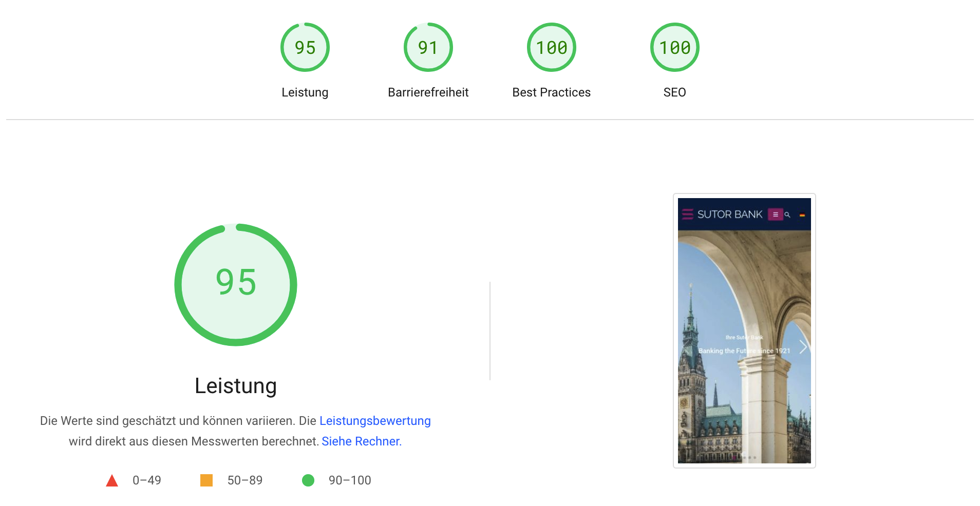Screen dimensions: 980x506
Task: Click the red triangle 0–49 legend icon
Action: (x=112, y=480)
